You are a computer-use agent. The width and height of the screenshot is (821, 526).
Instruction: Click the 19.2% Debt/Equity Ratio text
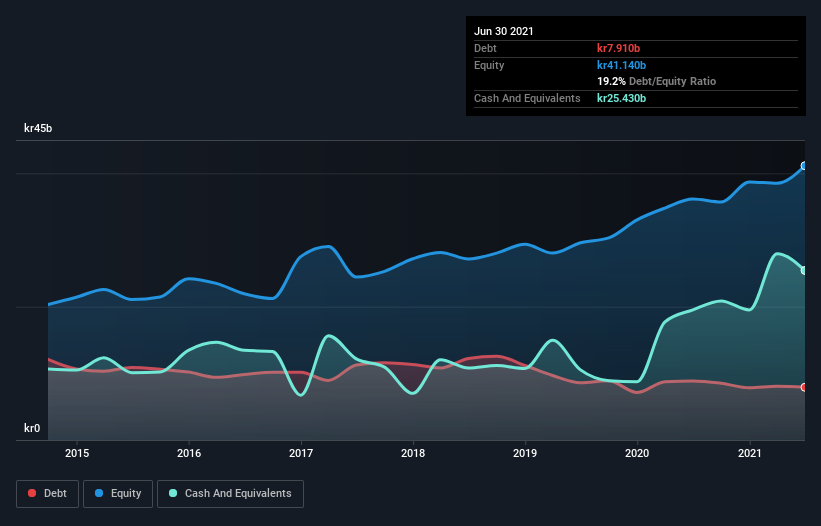[657, 81]
